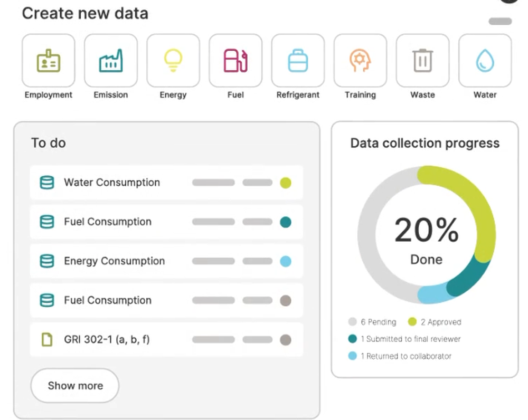Image resolution: width=528 pixels, height=420 pixels.
Task: Select the Water droplet icon
Action: [x=485, y=61]
